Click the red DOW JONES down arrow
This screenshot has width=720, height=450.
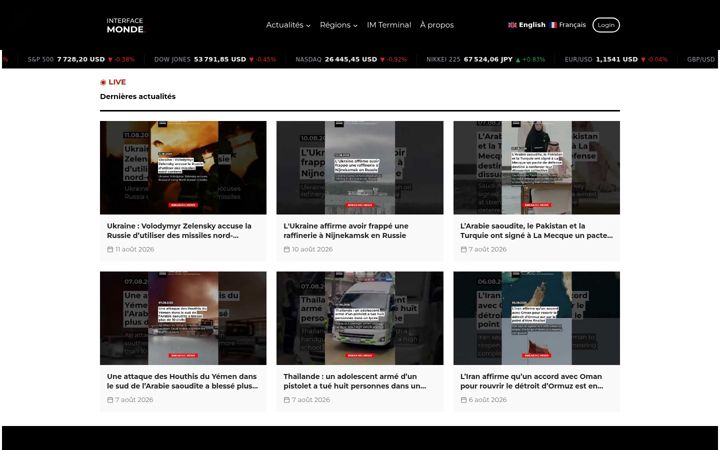(251, 60)
